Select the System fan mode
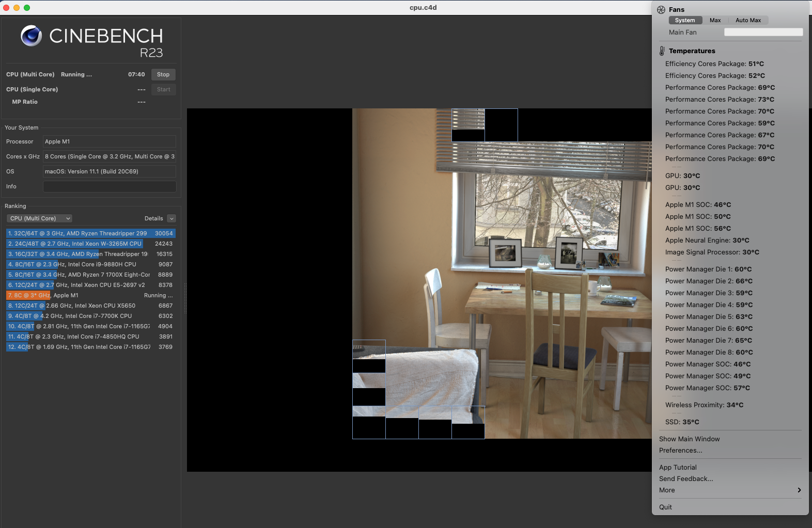 [685, 20]
